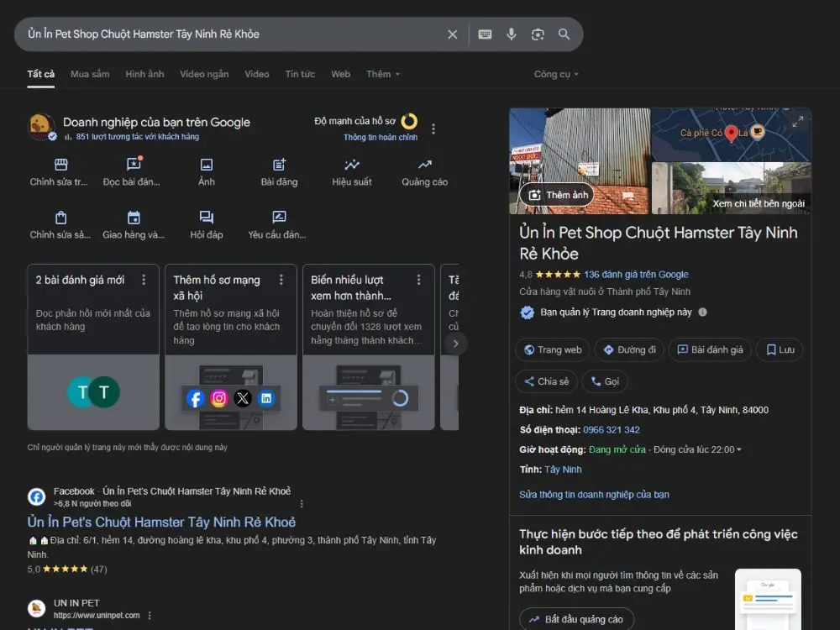Switch to the Hình ảnh tab
This screenshot has width=840, height=630.
pyautogui.click(x=144, y=74)
